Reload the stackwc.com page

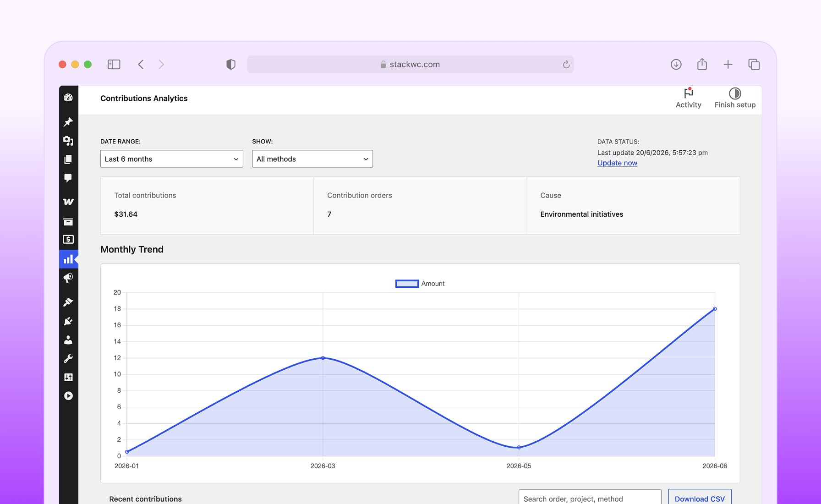566,65
